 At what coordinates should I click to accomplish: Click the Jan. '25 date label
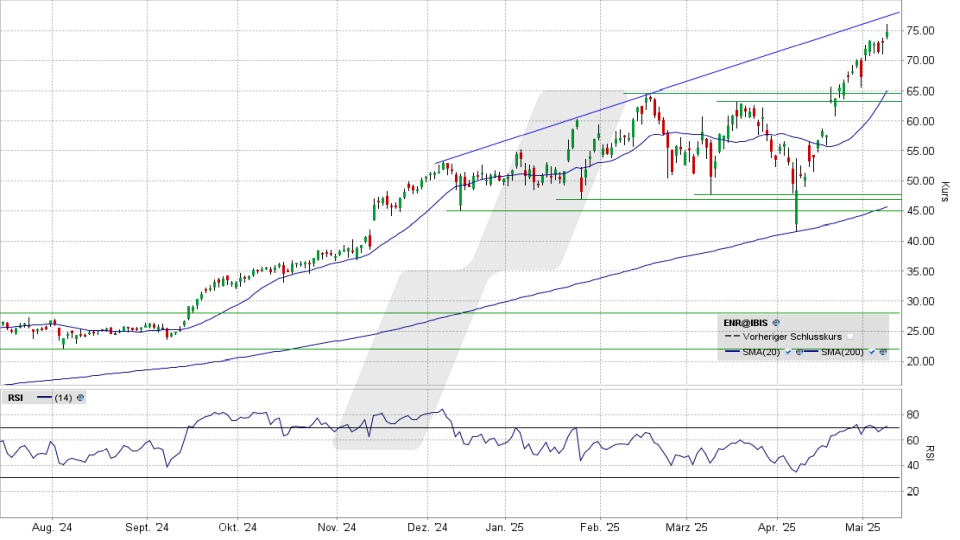point(505,528)
